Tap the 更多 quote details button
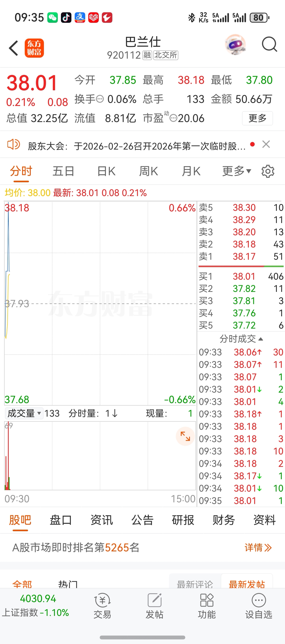The width and height of the screenshot is (285, 644). click(257, 118)
